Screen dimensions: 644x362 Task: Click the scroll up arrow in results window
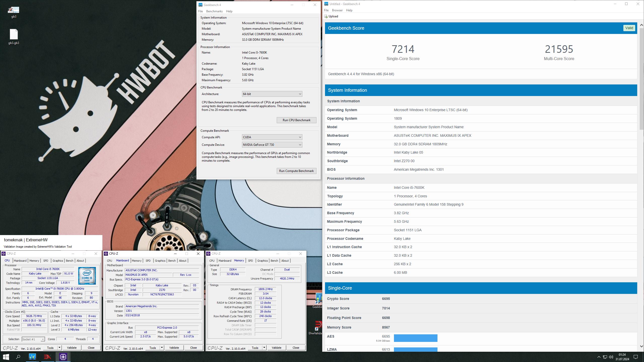641,25
